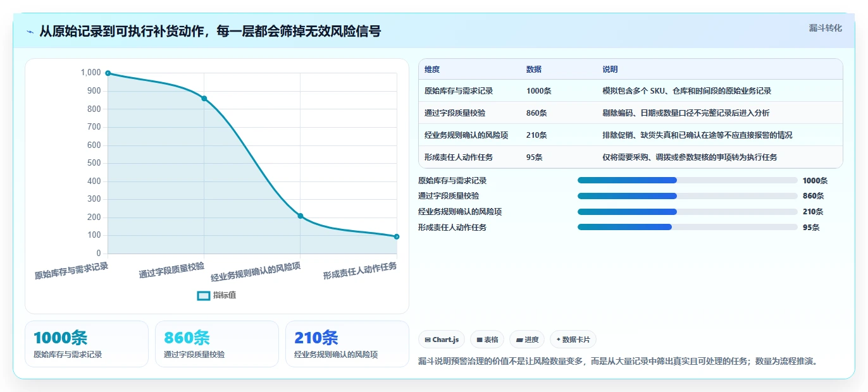The width and height of the screenshot is (868, 392).
Task: Click the chart point near 200
Action: point(301,216)
